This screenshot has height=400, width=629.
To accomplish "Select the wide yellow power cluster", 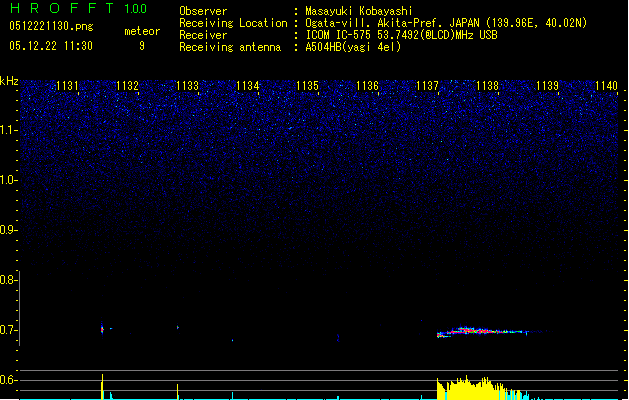I will coord(470,388).
